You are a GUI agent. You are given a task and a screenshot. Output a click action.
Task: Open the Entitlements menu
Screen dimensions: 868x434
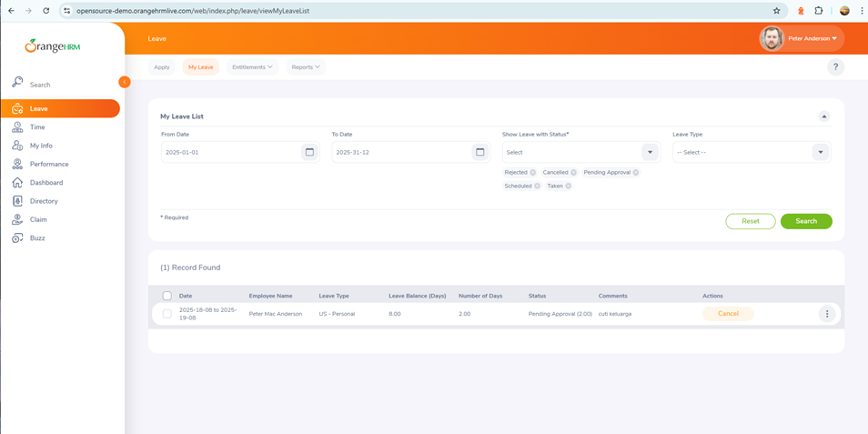[x=252, y=67]
